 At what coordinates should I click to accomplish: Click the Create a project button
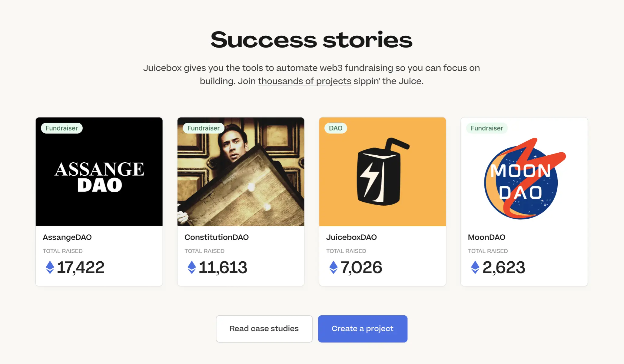362,329
